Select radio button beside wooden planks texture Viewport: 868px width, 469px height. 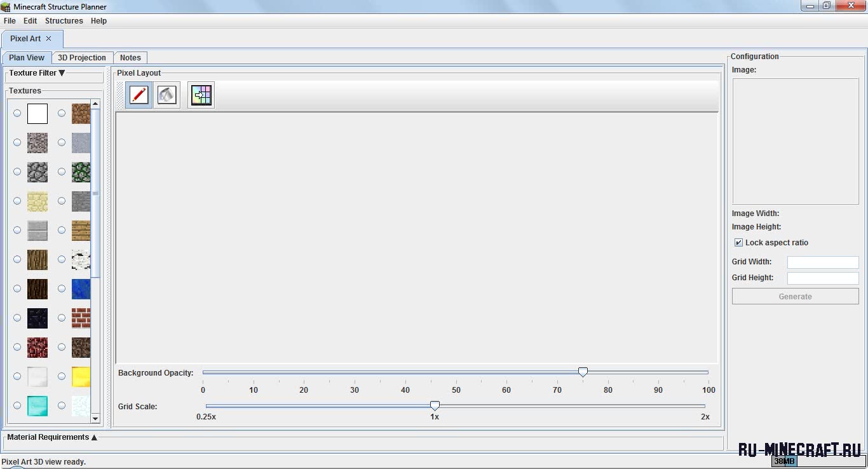coord(62,230)
